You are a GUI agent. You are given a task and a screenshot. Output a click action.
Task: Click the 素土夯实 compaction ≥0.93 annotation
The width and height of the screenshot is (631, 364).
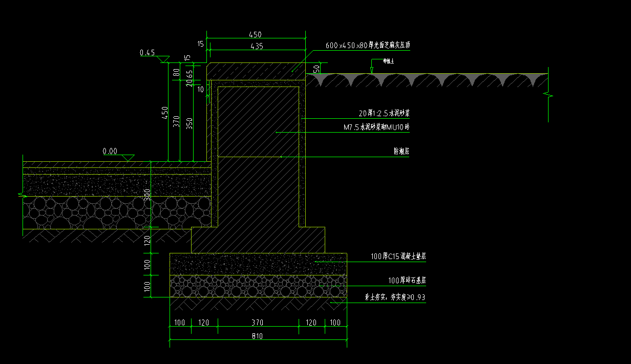pyautogui.click(x=395, y=297)
